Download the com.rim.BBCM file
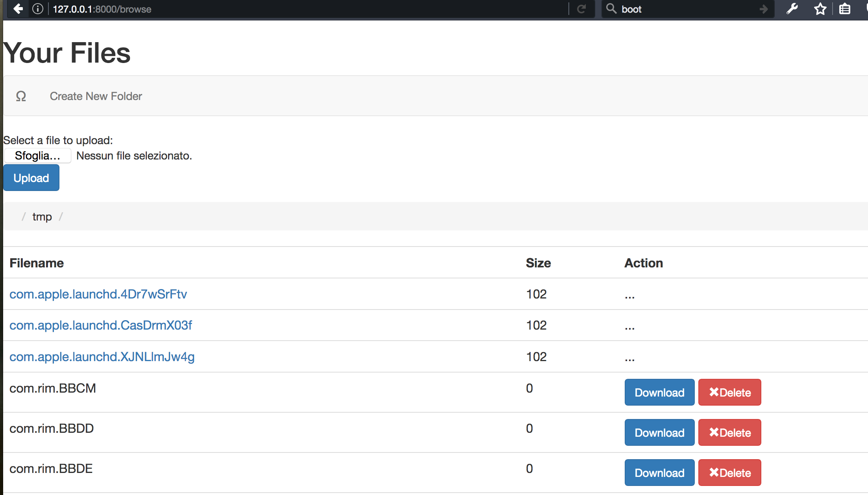868x495 pixels. 659,392
